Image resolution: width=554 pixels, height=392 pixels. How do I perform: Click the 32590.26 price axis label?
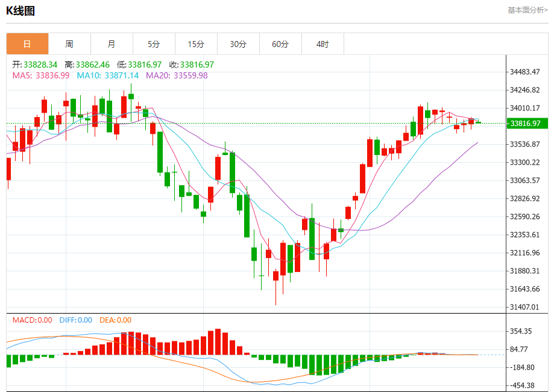pyautogui.click(x=524, y=217)
